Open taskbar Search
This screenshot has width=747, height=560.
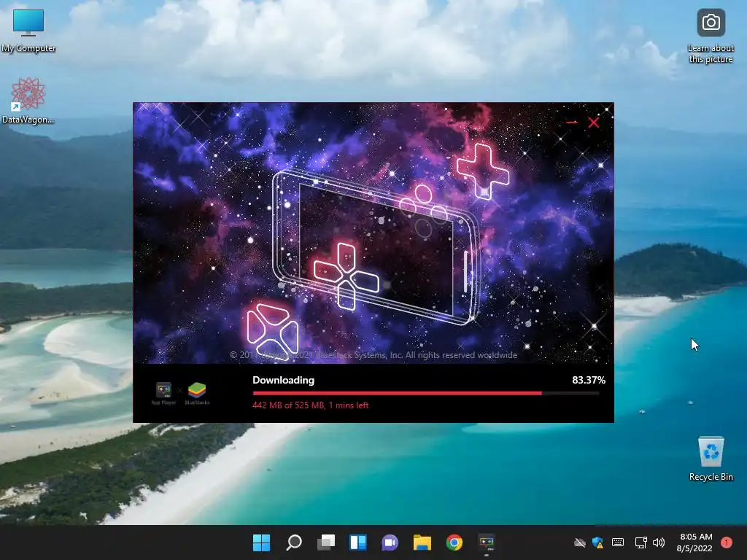coord(294,542)
